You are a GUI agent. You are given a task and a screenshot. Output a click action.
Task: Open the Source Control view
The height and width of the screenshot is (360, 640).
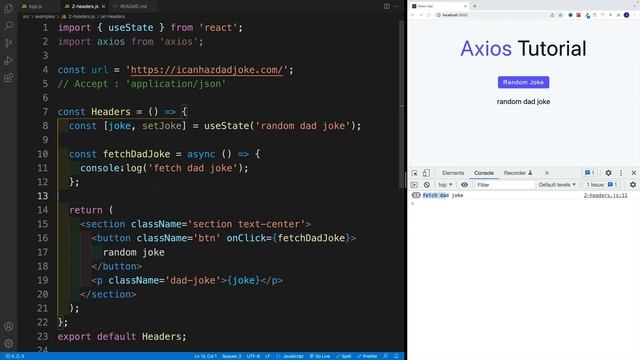click(x=9, y=43)
